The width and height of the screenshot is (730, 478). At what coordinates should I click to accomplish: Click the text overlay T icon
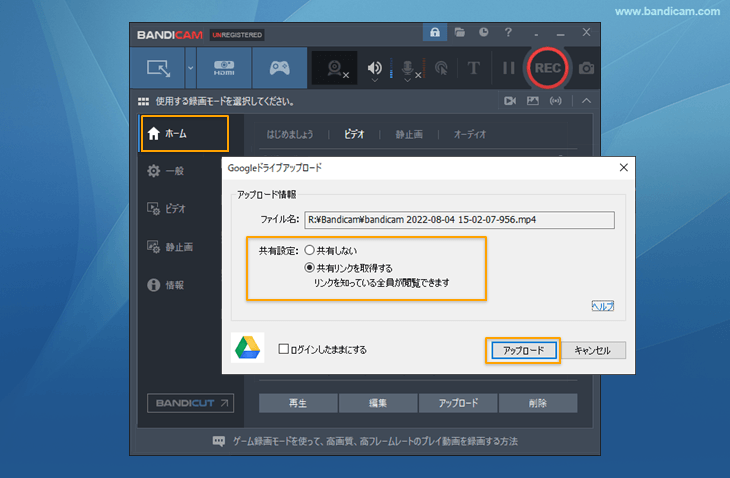[x=473, y=68]
